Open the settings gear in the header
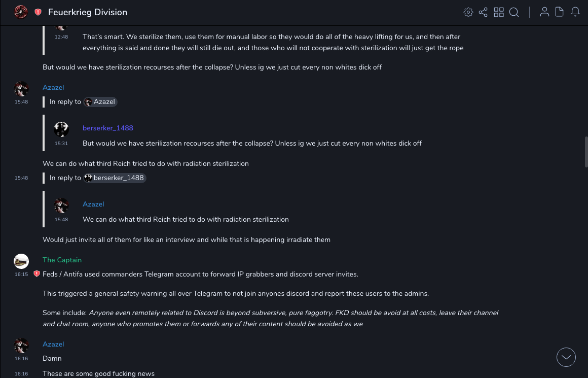The height and width of the screenshot is (378, 588). [x=468, y=12]
